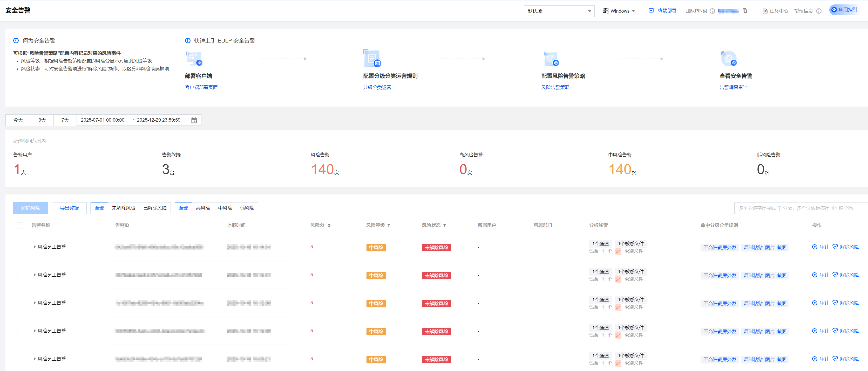Click the 导出数据 button
The width and height of the screenshot is (868, 371).
click(x=69, y=208)
